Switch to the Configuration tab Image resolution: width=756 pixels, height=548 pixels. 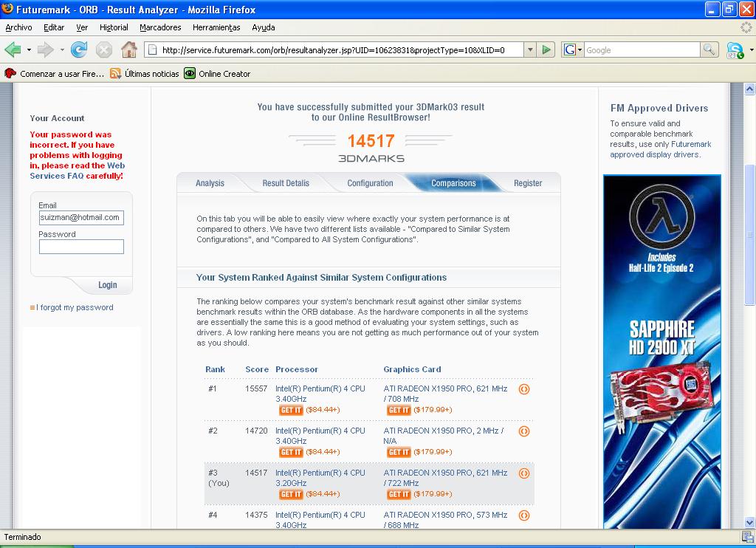371,183
